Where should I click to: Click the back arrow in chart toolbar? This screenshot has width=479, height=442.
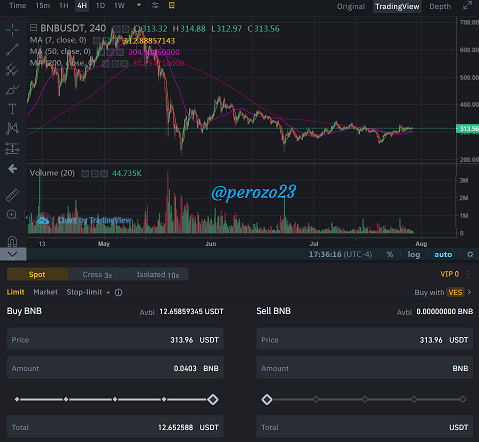point(12,169)
